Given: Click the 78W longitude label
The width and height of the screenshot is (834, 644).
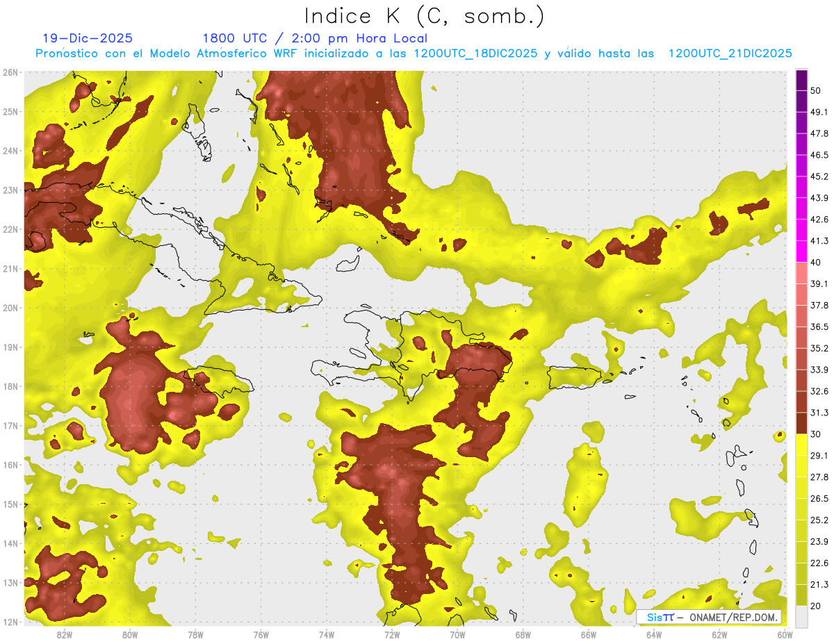Looking at the screenshot, I should click(x=195, y=634).
